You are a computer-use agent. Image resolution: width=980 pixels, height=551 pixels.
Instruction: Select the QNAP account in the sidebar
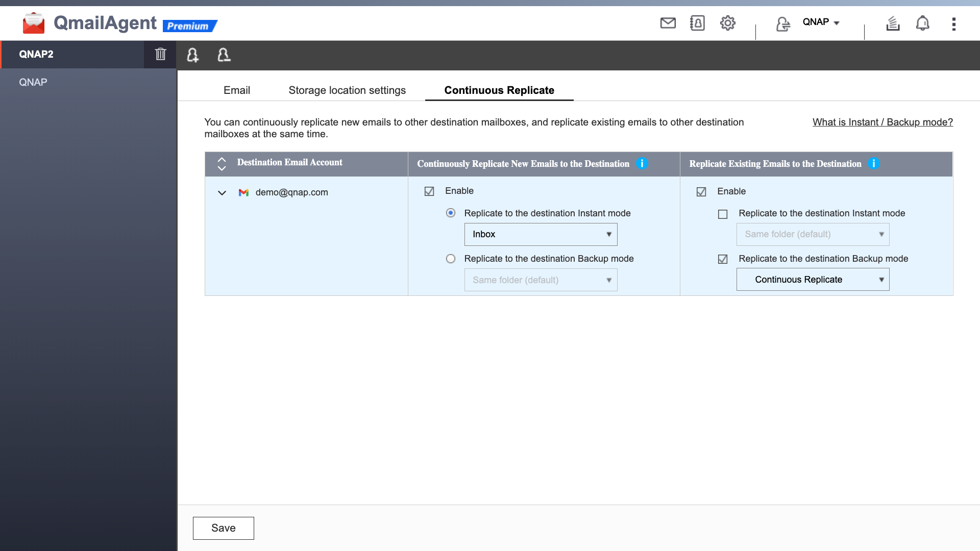[33, 82]
